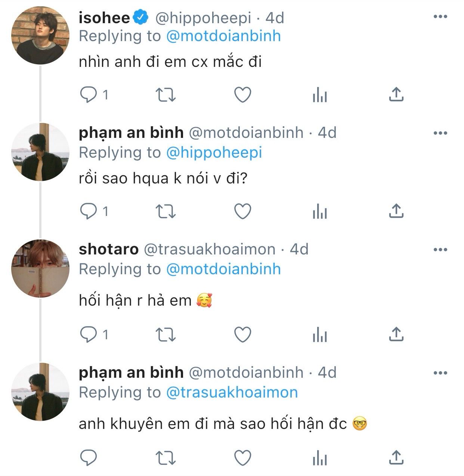Screen dimensions: 464x476
Task: Share shotaro's tweet
Action: [396, 335]
